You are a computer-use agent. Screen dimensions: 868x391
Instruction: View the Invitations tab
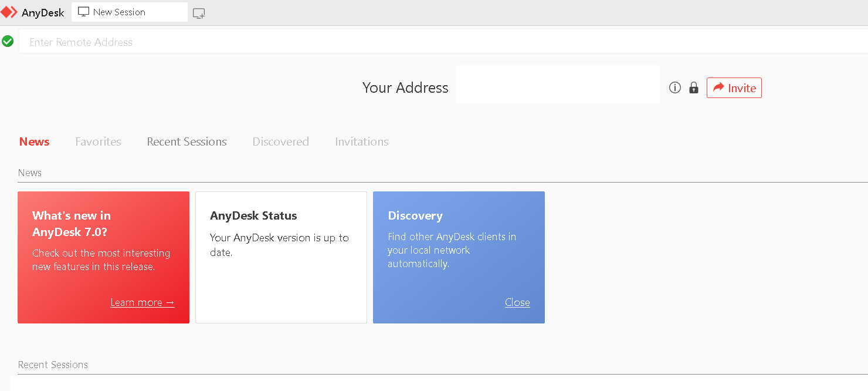pyautogui.click(x=361, y=141)
